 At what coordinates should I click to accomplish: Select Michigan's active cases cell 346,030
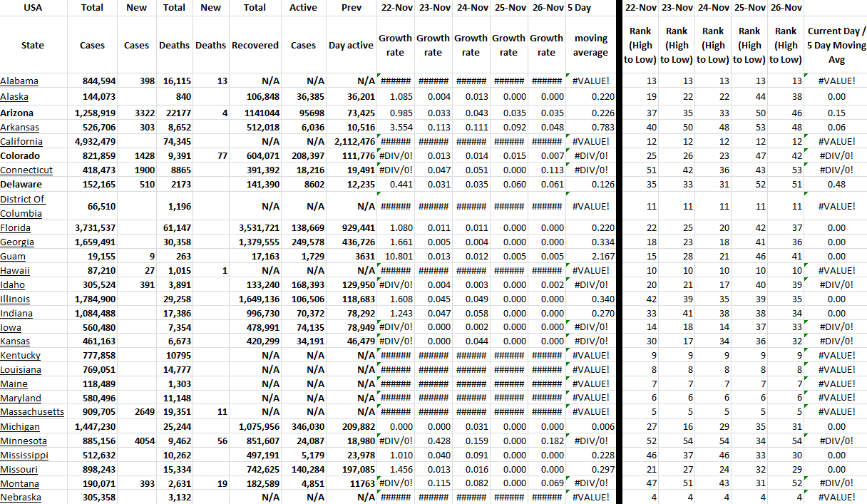304,427
